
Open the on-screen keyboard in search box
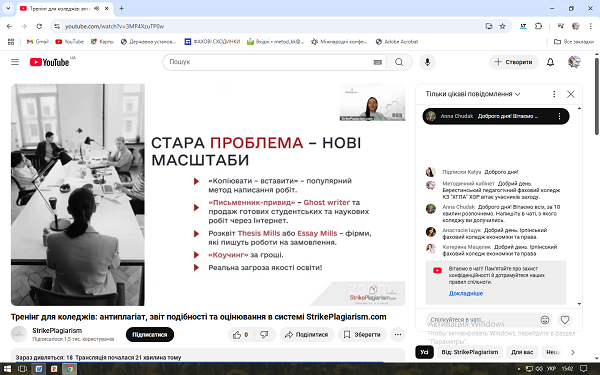[x=378, y=62]
